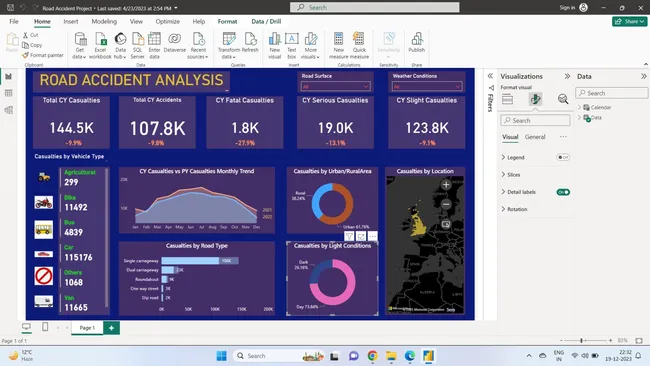This screenshot has width=650, height=366.
Task: Expand the Data table
Action: point(579,117)
